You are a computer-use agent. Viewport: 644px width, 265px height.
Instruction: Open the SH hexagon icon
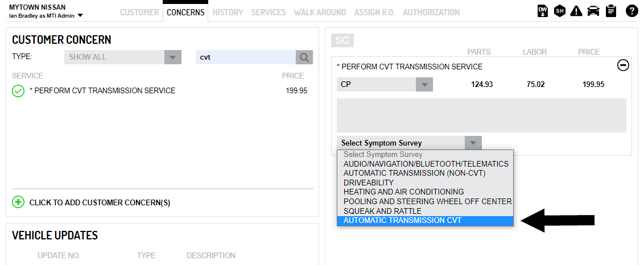(x=559, y=11)
